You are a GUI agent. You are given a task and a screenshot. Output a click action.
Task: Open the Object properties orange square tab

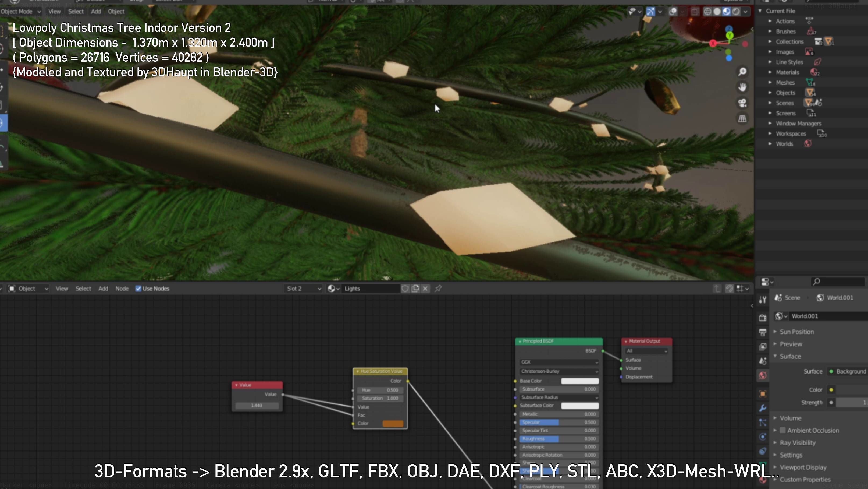[763, 393]
